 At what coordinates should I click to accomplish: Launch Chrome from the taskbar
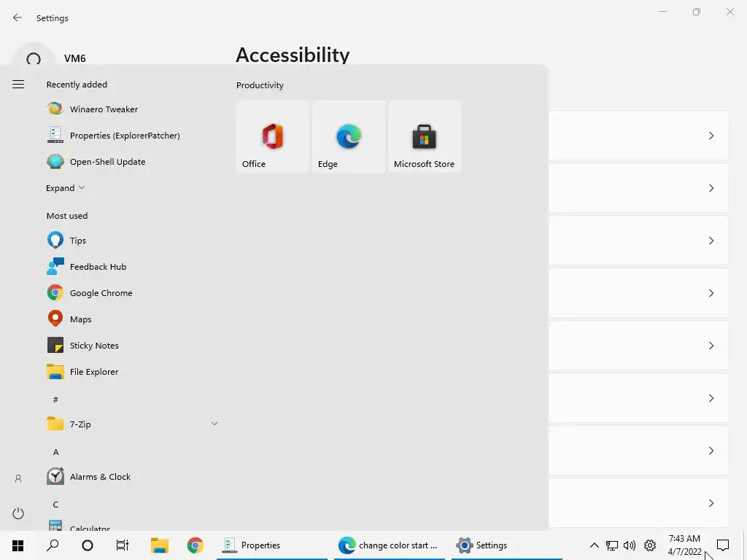pos(196,545)
